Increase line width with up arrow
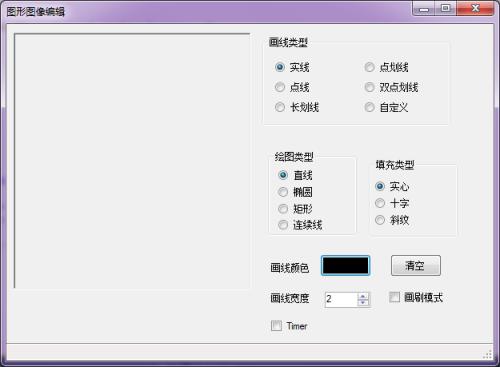This screenshot has width=500, height=367. 363,296
